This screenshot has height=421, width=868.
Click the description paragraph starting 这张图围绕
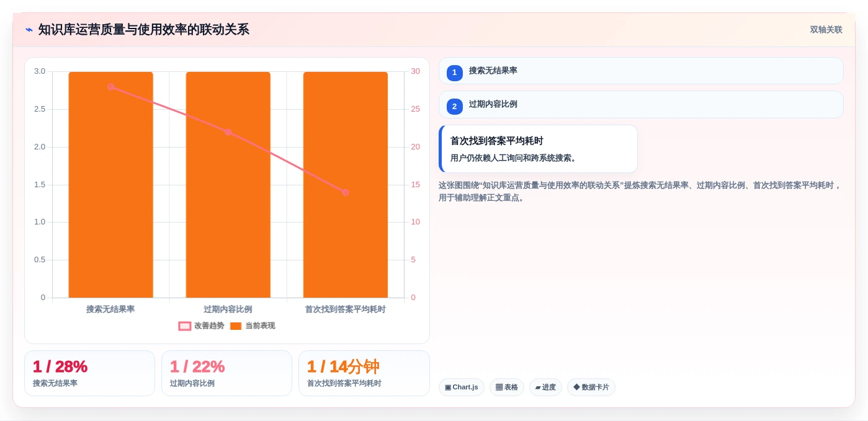(640, 192)
